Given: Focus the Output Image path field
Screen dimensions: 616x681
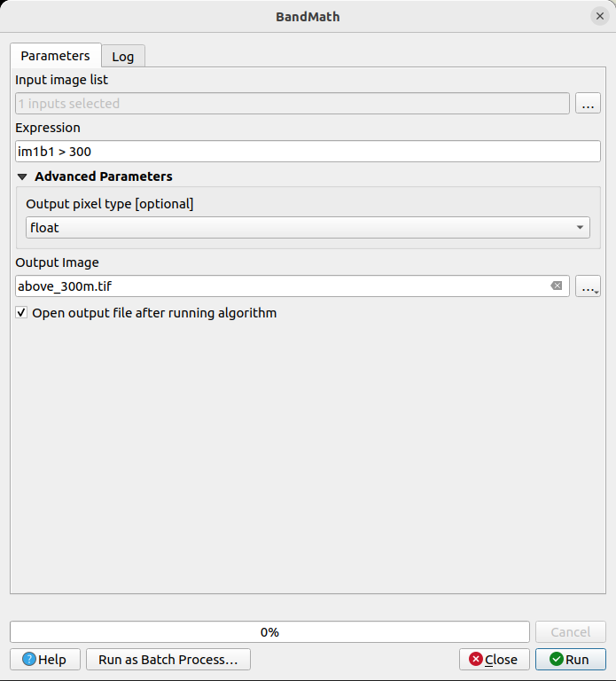Looking at the screenshot, I should coord(279,286).
